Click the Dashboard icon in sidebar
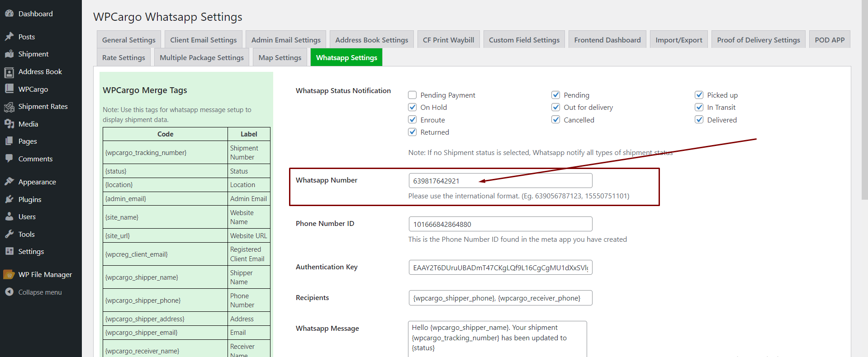Viewport: 868px width, 357px height. pyautogui.click(x=9, y=14)
